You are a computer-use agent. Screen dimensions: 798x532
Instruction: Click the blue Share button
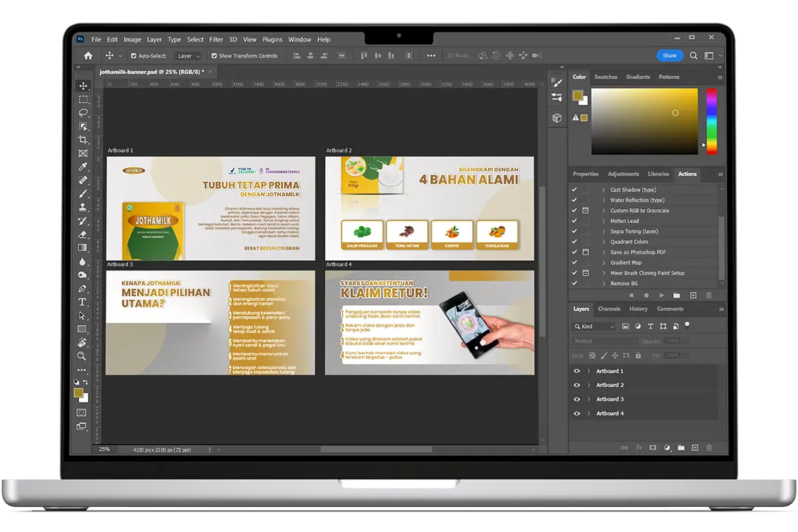point(669,55)
